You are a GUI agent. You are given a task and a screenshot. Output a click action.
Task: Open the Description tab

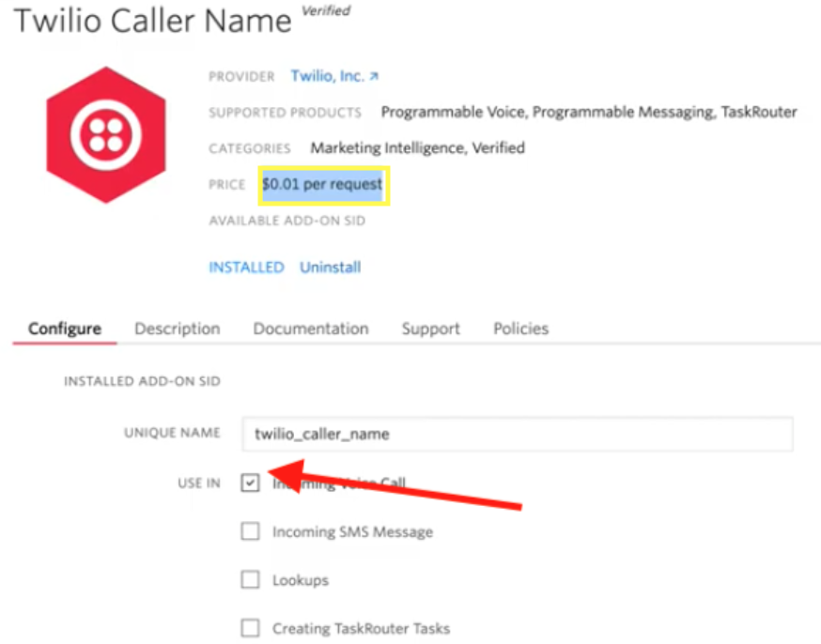click(x=177, y=329)
